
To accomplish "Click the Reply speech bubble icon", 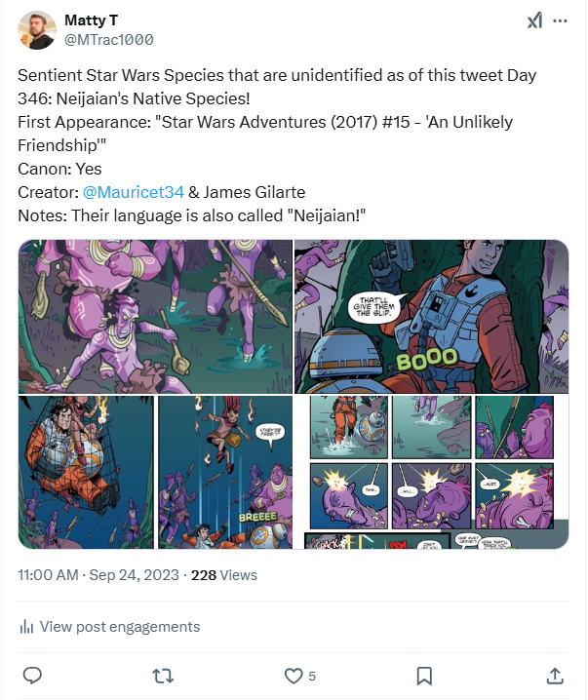I will [32, 675].
